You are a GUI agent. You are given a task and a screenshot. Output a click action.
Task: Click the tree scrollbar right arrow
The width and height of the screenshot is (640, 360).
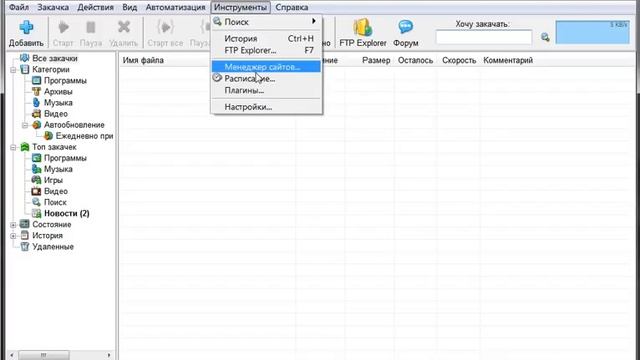click(x=109, y=355)
